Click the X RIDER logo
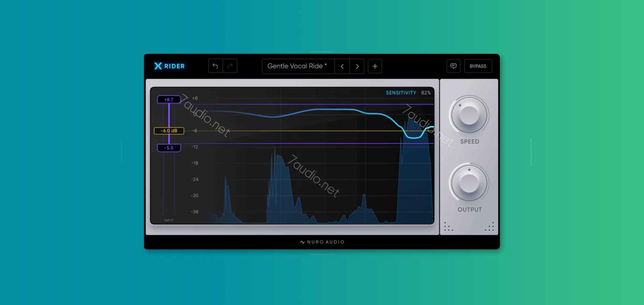 [169, 66]
